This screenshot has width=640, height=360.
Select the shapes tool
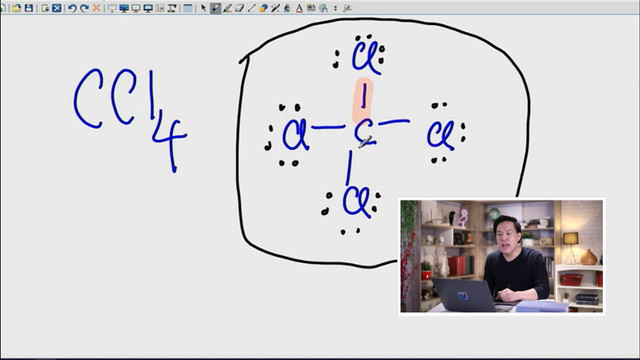(263, 8)
